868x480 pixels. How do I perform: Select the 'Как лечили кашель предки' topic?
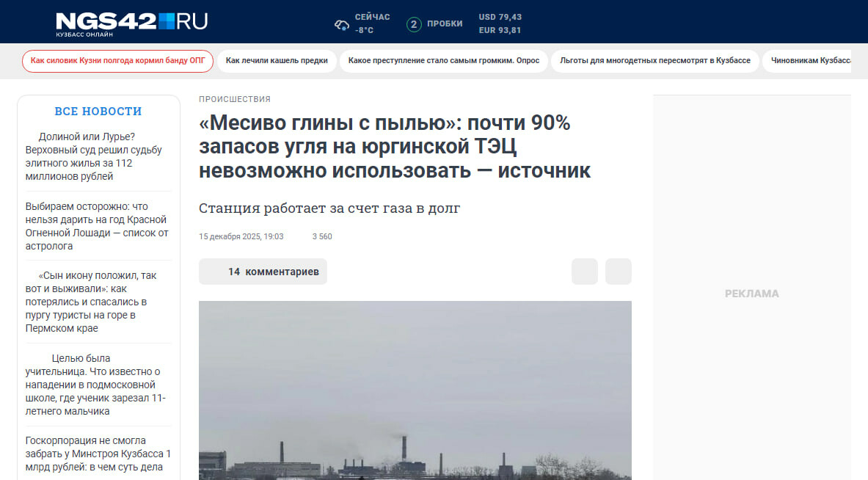[277, 61]
